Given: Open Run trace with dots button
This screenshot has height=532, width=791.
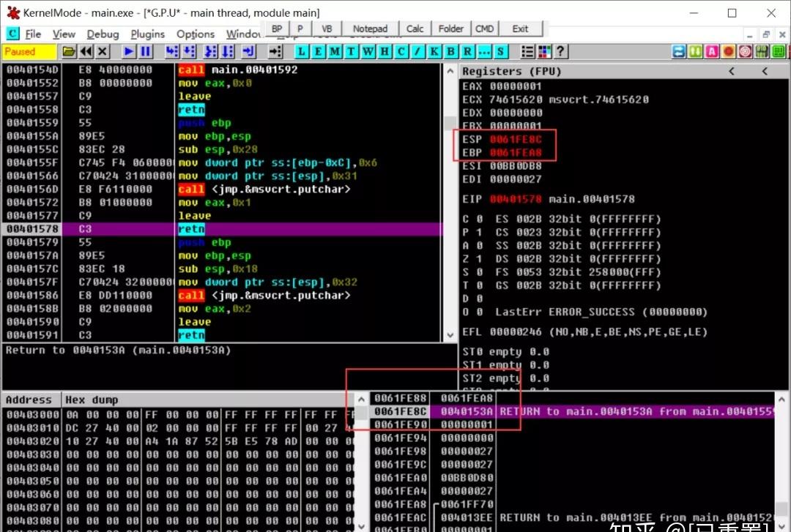Looking at the screenshot, I should coord(484,51).
